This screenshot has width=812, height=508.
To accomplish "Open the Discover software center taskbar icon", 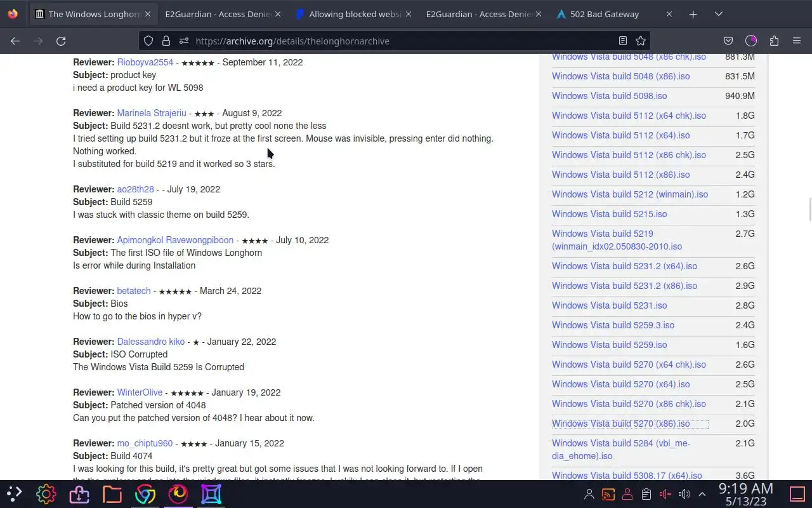I will click(x=79, y=493).
